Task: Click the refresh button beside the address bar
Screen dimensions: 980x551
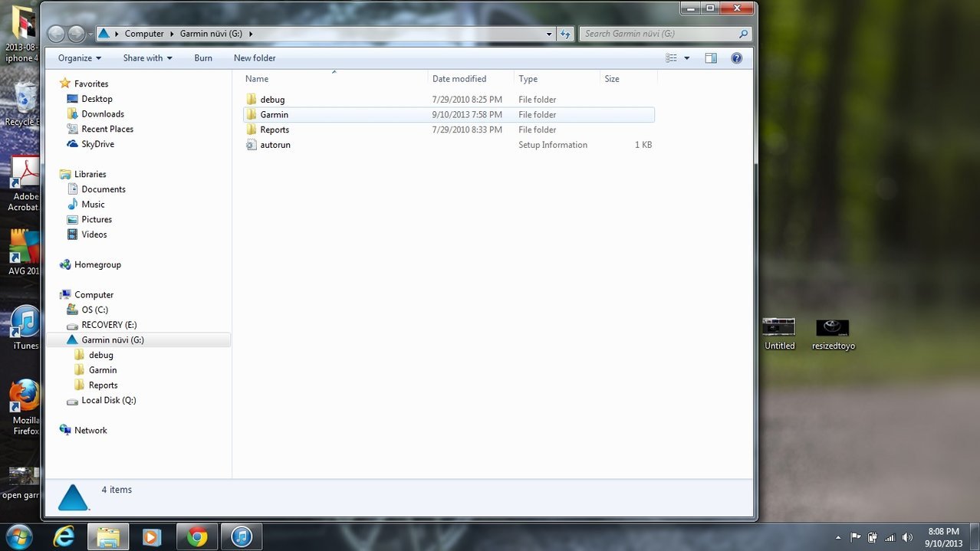Action: [x=565, y=34]
